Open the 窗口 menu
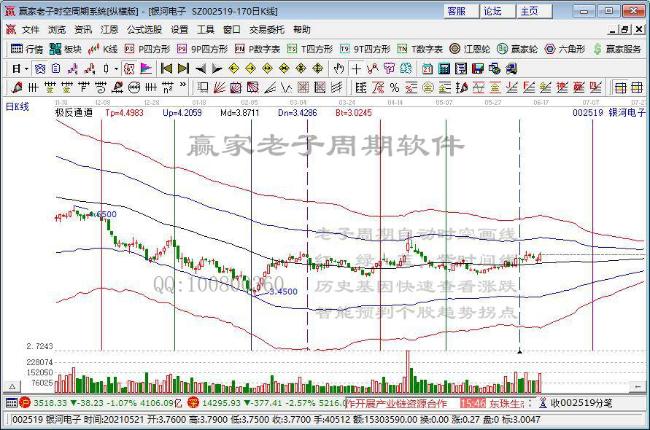This screenshot has height=430, width=650. click(x=232, y=29)
